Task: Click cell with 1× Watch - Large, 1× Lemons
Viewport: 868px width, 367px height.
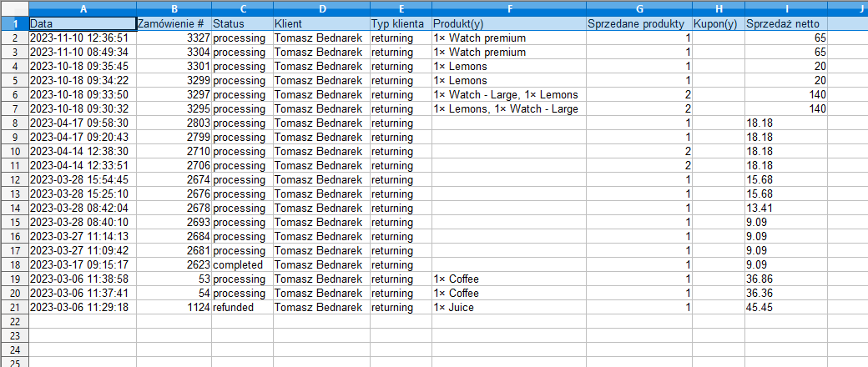Action: [x=509, y=94]
